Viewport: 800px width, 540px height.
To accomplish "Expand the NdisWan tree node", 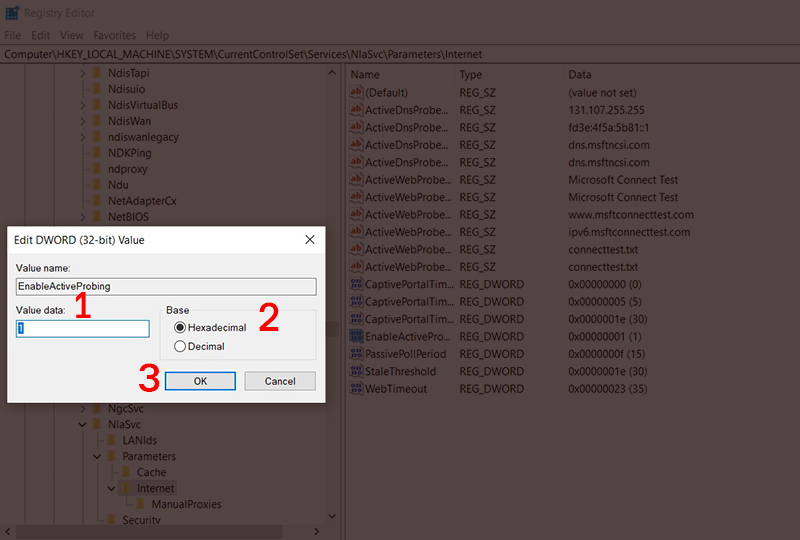I will pos(83,121).
